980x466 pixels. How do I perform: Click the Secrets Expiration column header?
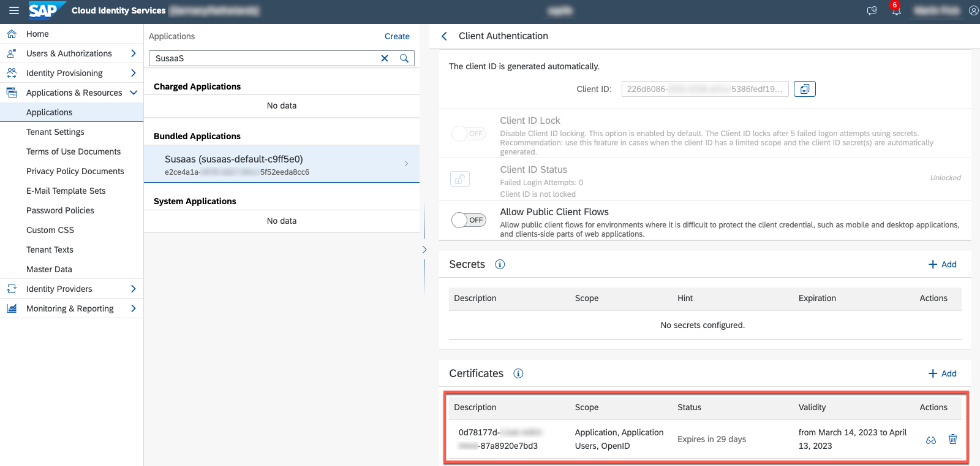(x=817, y=298)
